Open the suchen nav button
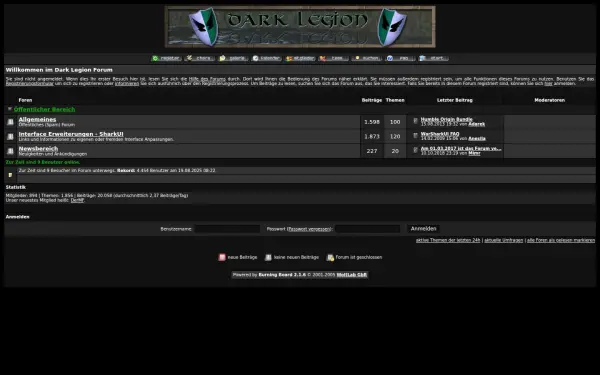Viewport: 600px width, 375px height. (x=367, y=58)
